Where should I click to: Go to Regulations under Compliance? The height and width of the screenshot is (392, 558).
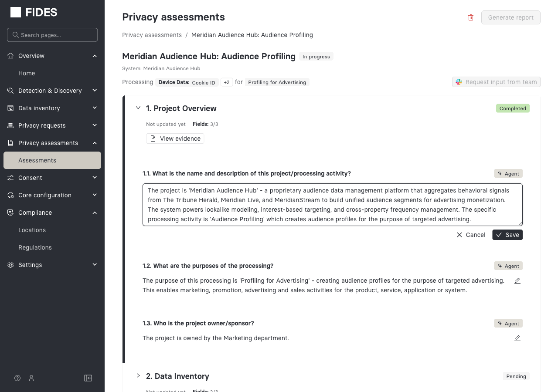[35, 247]
